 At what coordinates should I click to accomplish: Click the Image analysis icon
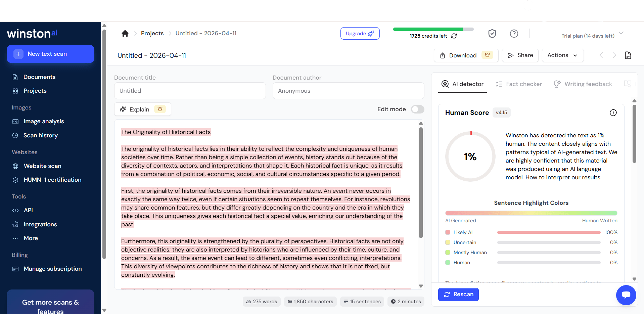click(15, 122)
